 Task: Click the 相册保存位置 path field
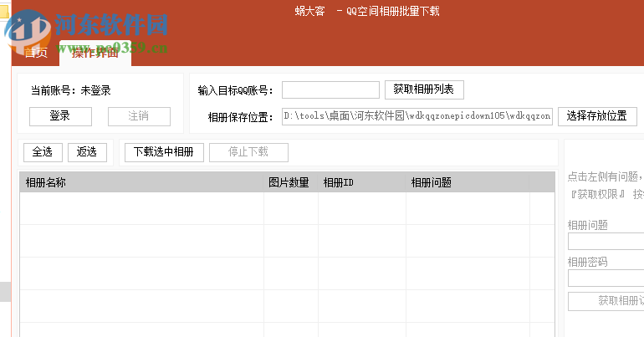coord(417,116)
